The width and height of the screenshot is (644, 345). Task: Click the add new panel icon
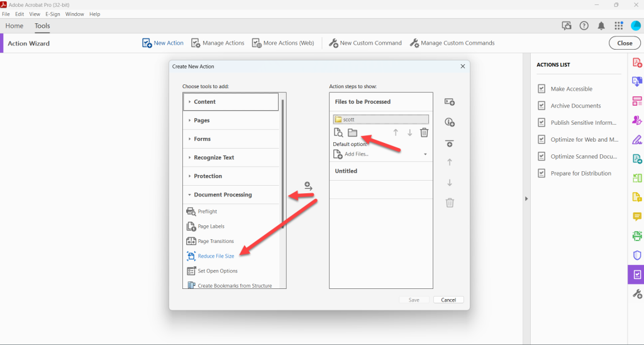click(x=450, y=102)
